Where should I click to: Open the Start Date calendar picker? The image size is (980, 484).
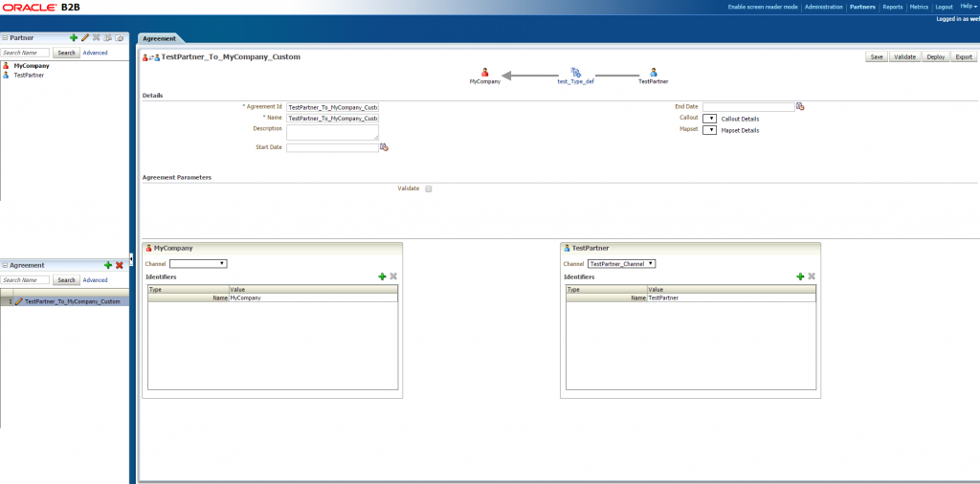pos(385,147)
